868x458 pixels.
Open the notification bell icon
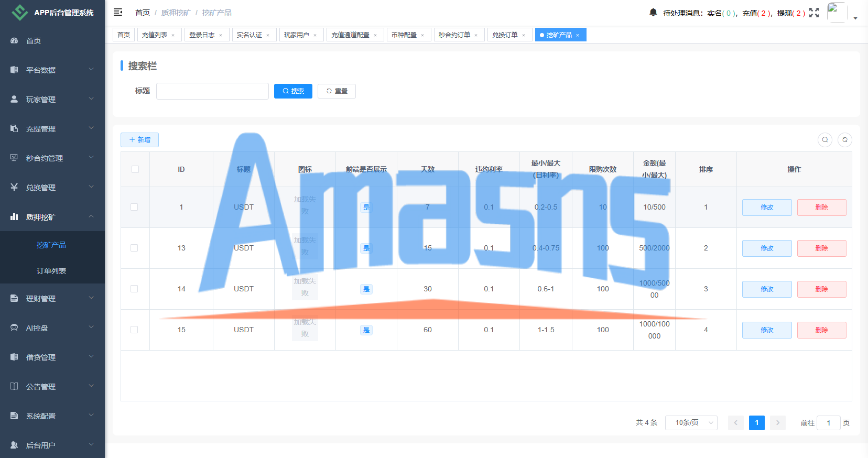pos(653,12)
